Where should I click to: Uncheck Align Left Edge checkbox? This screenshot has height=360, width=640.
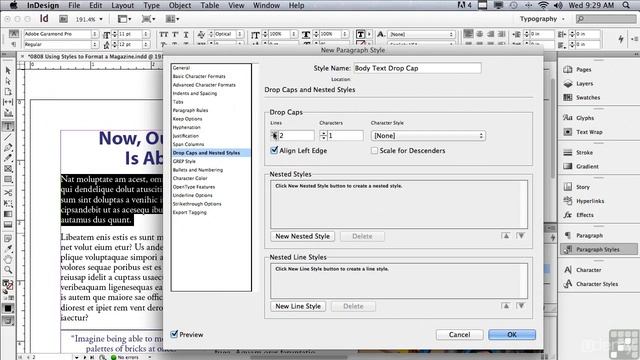pyautogui.click(x=274, y=150)
